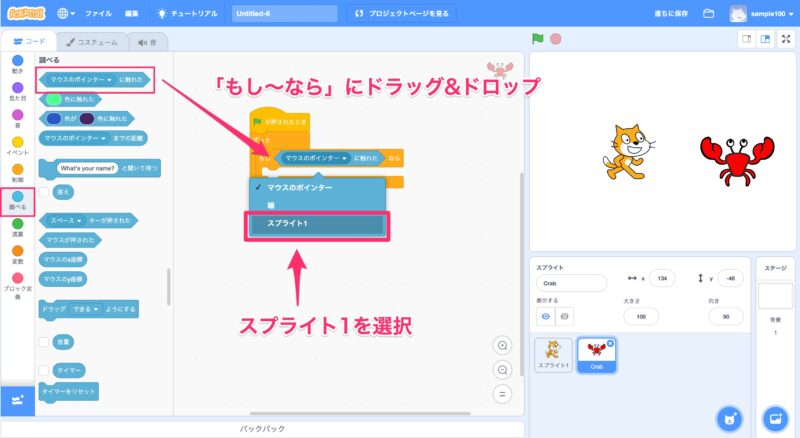The image size is (800, 438).
Task: Open the globe language dropdown
Action: click(x=66, y=14)
